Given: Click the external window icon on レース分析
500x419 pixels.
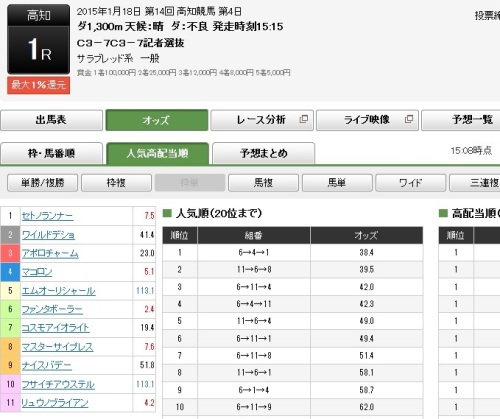Looking at the screenshot, I should (304, 119).
